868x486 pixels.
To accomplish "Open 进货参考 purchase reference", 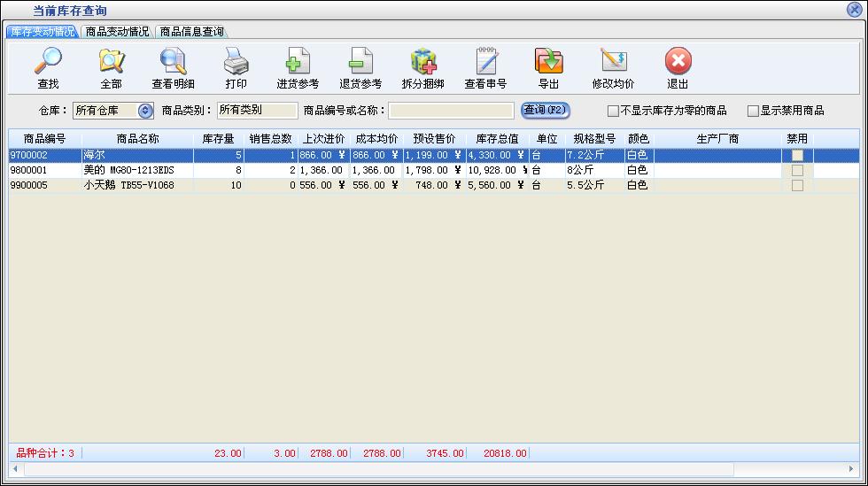I will (298, 62).
